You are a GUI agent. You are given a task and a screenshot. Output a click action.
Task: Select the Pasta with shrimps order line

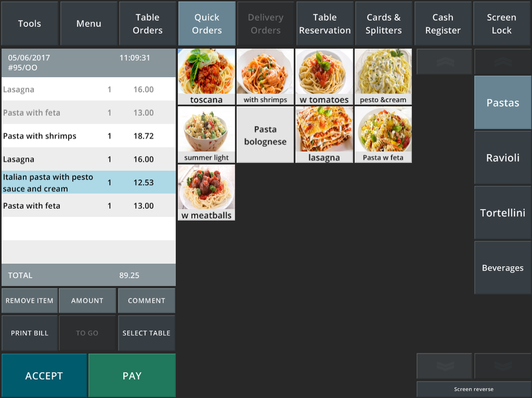pyautogui.click(x=88, y=136)
